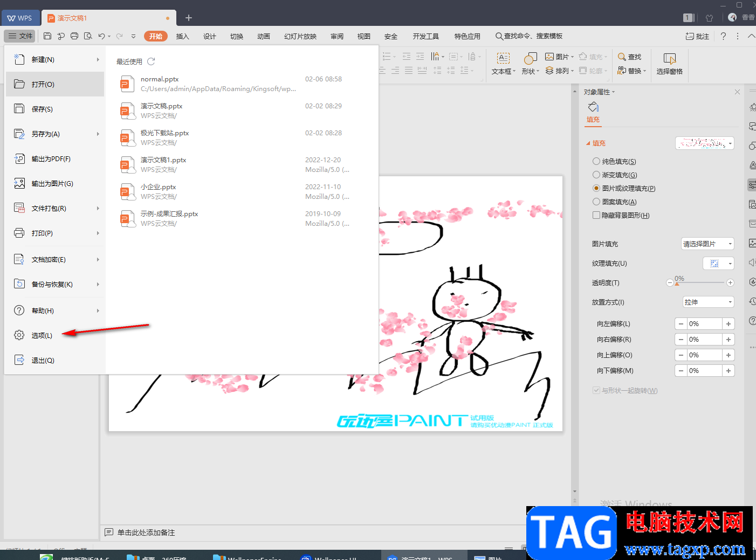
Task: Click the print preview icon in toolbar
Action: (x=88, y=36)
